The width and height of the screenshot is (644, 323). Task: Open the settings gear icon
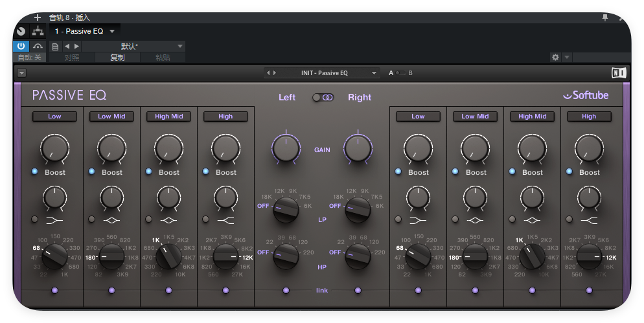(555, 57)
